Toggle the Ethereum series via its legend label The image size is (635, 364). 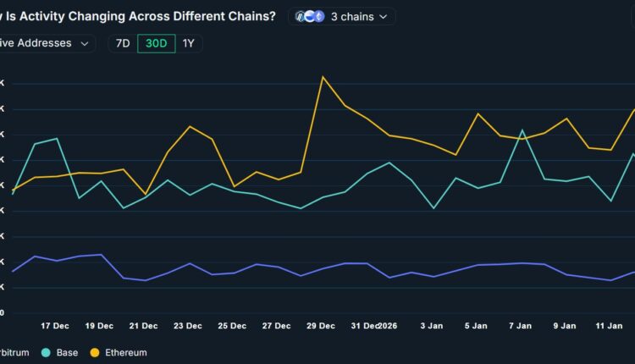[124, 352]
